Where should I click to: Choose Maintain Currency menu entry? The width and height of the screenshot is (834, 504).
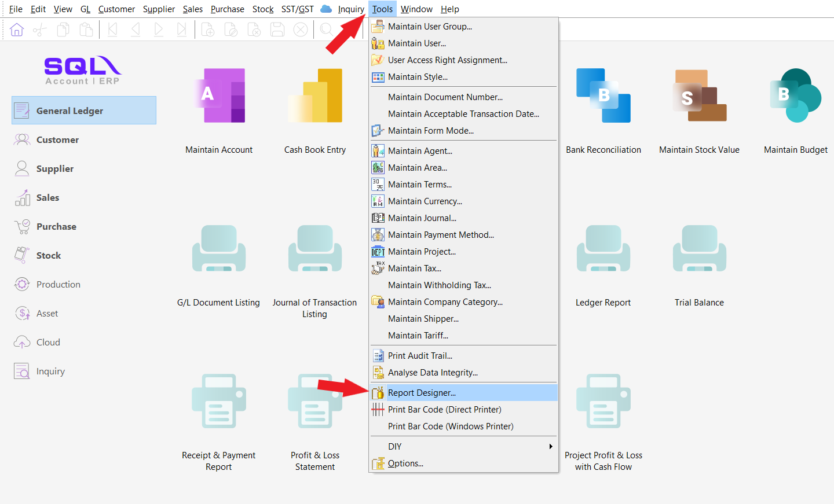(425, 201)
